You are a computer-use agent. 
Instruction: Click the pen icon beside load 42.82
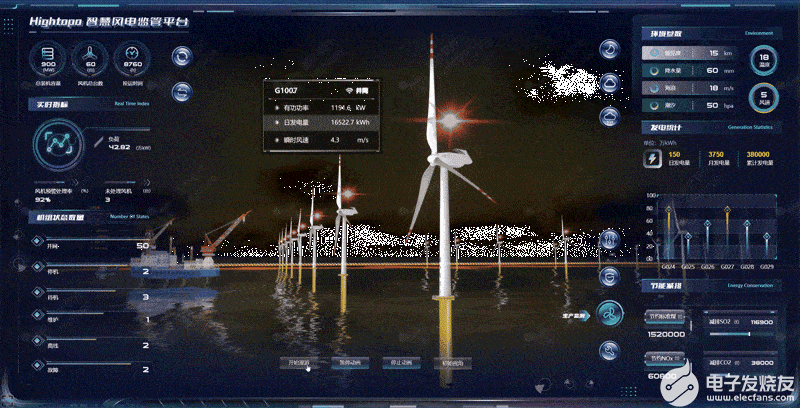pyautogui.click(x=98, y=142)
